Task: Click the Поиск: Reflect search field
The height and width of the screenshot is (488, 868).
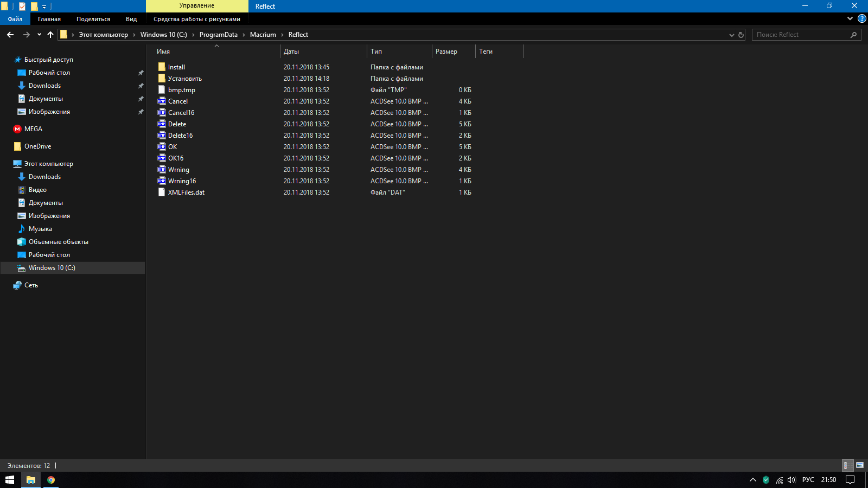Action: pyautogui.click(x=802, y=35)
